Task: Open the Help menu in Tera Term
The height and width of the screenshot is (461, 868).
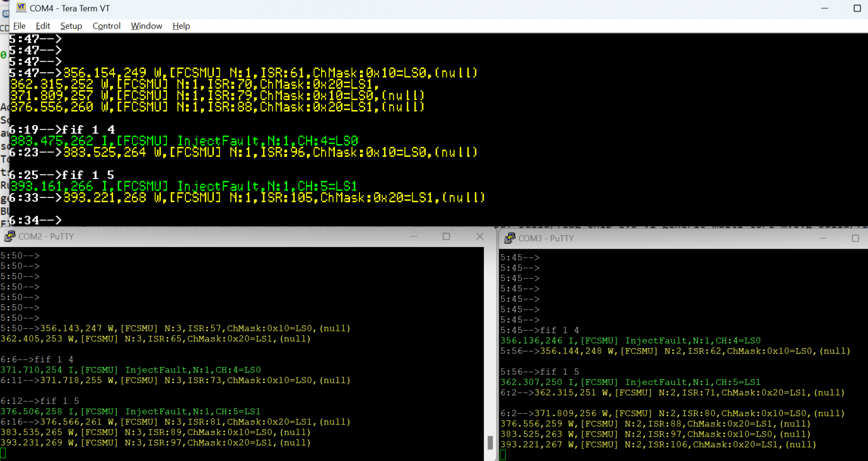Action: (181, 26)
